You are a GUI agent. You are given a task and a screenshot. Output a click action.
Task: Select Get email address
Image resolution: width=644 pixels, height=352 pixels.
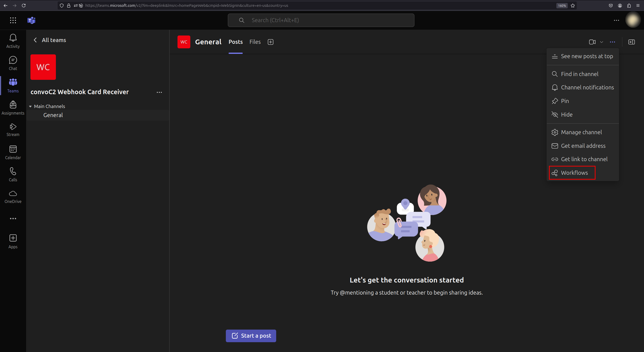click(x=582, y=146)
